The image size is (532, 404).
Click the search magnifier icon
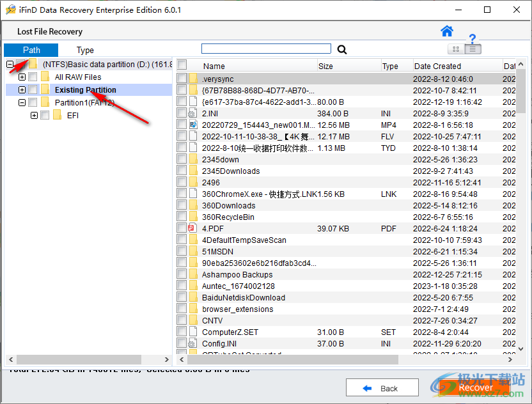pyautogui.click(x=341, y=49)
